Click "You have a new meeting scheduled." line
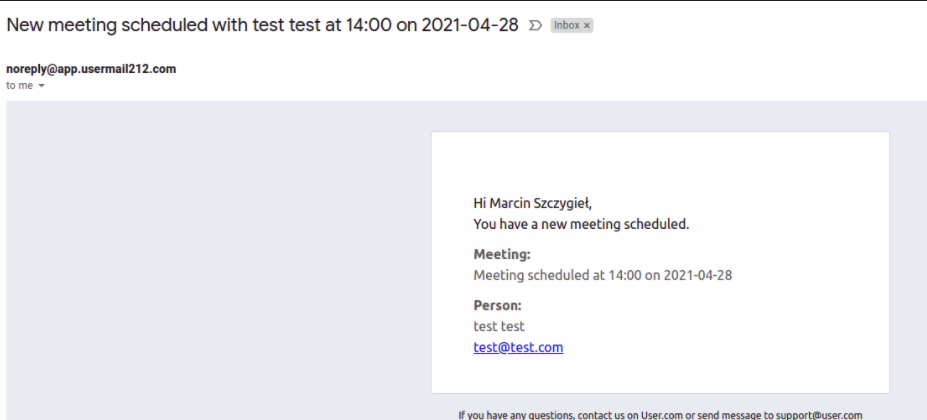Image resolution: width=927 pixels, height=420 pixels. (582, 225)
